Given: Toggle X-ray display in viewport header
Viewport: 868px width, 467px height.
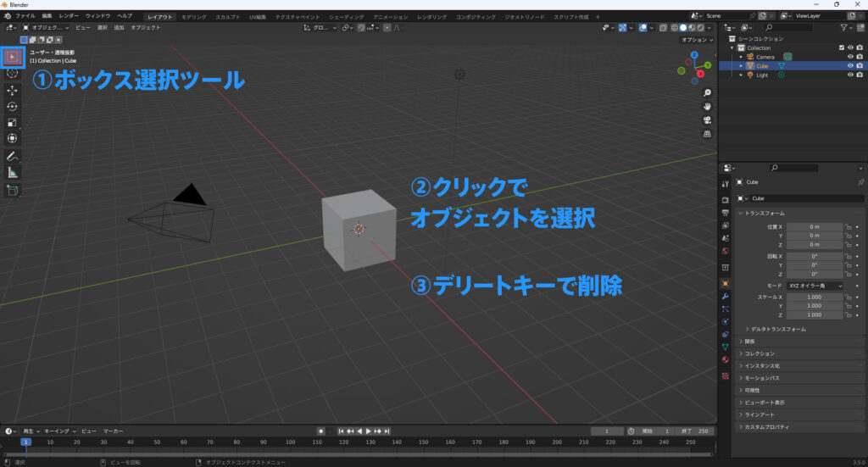Looking at the screenshot, I should point(663,28).
